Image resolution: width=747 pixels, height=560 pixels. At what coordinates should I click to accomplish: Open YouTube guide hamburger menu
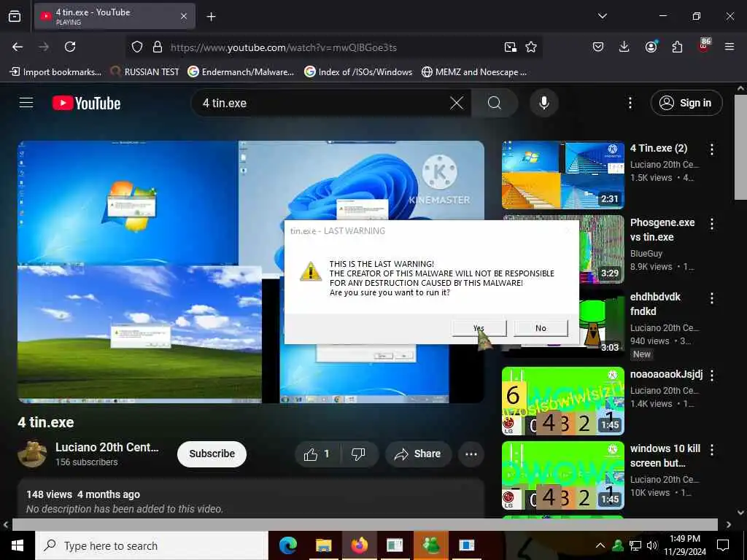tap(26, 103)
